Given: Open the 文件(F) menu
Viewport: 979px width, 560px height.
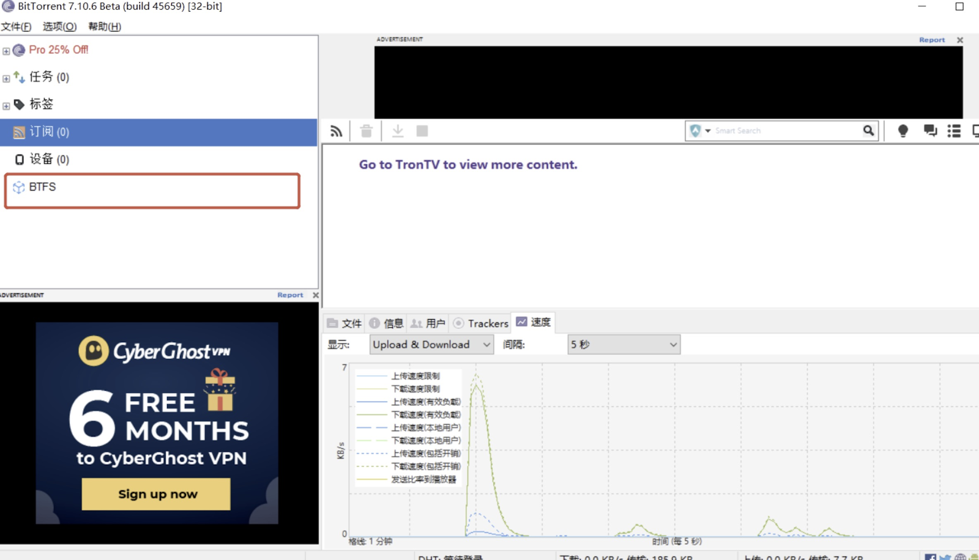Looking at the screenshot, I should point(16,26).
